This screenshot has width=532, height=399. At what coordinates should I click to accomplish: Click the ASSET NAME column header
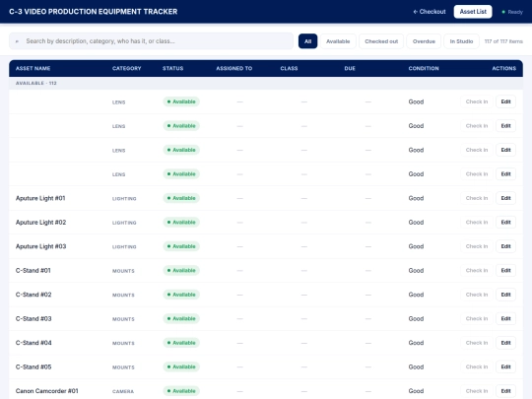33,68
